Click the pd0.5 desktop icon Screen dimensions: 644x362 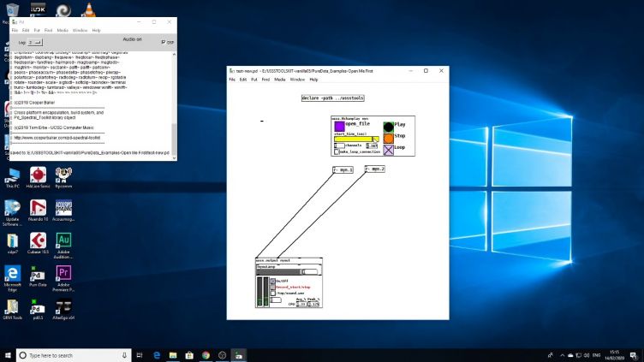click(38, 309)
